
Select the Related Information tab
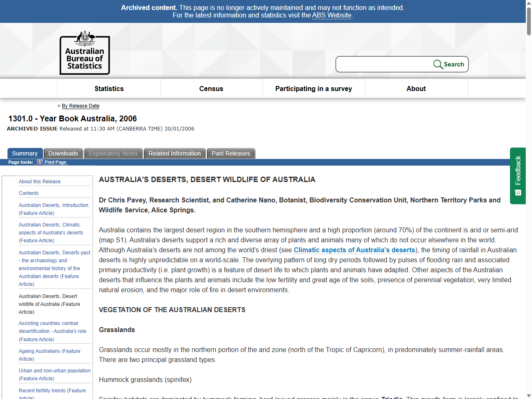(x=175, y=153)
